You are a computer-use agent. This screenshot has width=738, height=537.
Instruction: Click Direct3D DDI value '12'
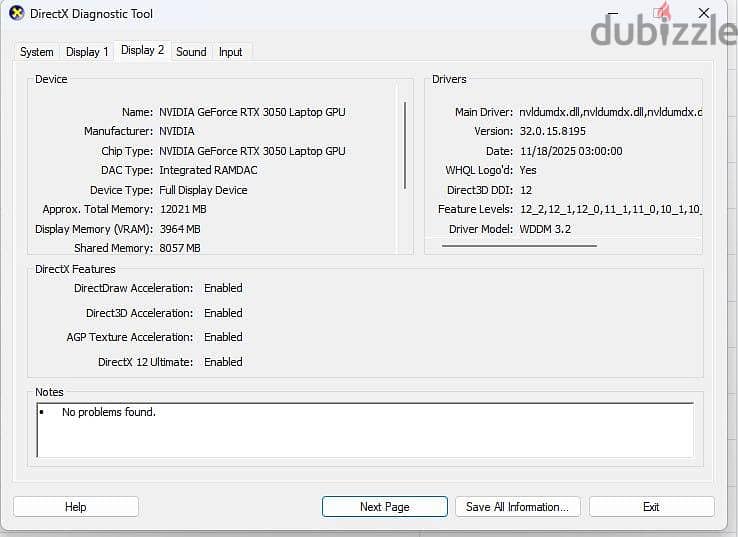[526, 190]
